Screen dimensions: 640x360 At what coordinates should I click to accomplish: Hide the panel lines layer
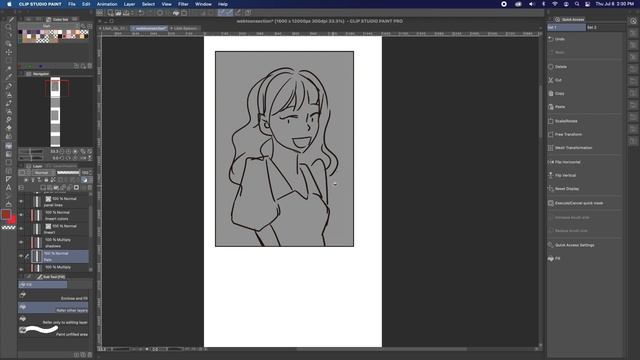pyautogui.click(x=21, y=201)
